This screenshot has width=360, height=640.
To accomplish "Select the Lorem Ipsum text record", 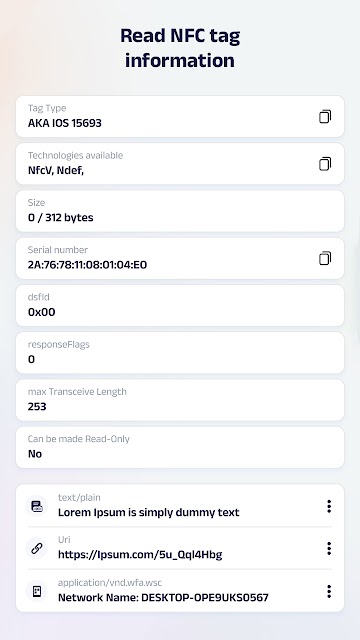I will 149,512.
